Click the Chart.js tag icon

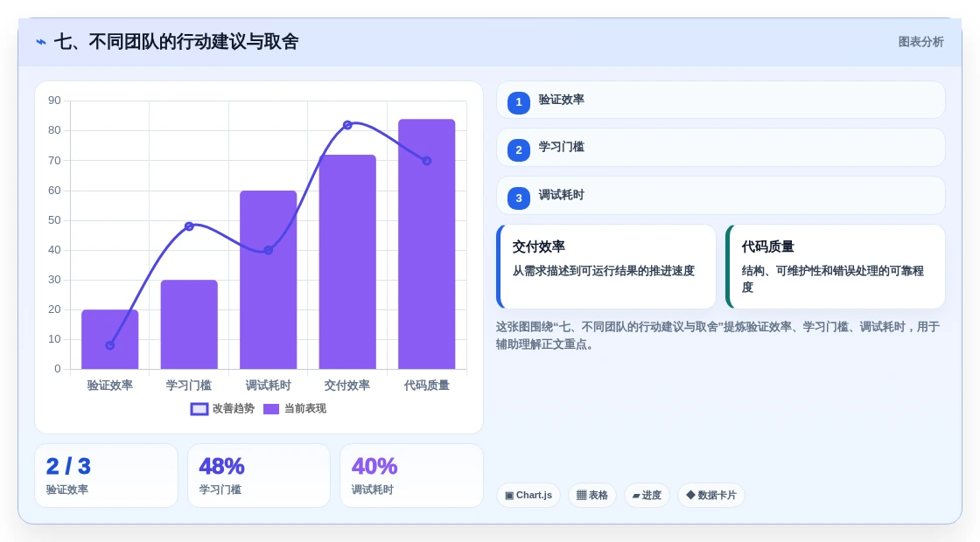click(x=509, y=495)
